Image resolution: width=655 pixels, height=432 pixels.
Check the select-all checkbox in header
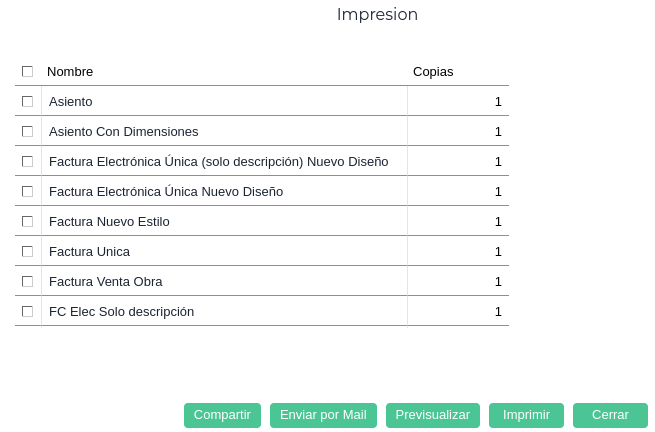(27, 71)
